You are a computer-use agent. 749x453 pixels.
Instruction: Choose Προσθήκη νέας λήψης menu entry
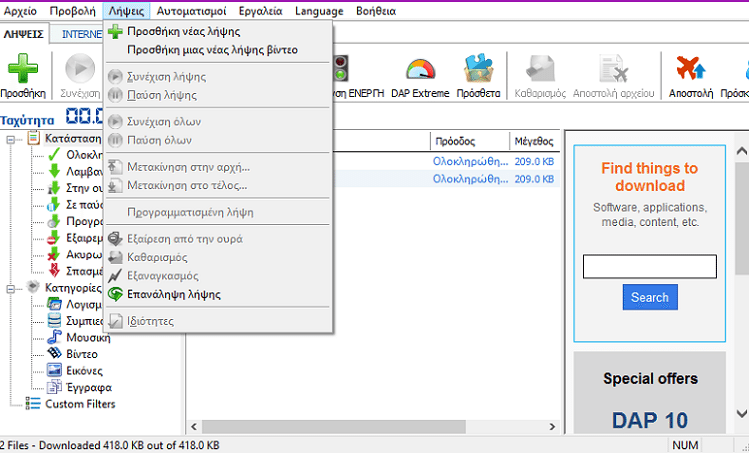coord(183,32)
